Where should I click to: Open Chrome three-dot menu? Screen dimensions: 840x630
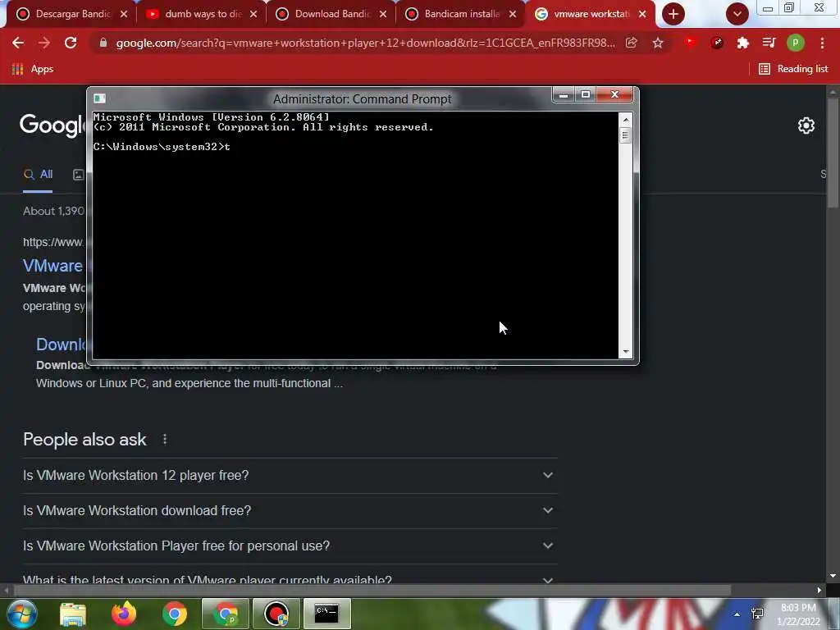[x=822, y=43]
